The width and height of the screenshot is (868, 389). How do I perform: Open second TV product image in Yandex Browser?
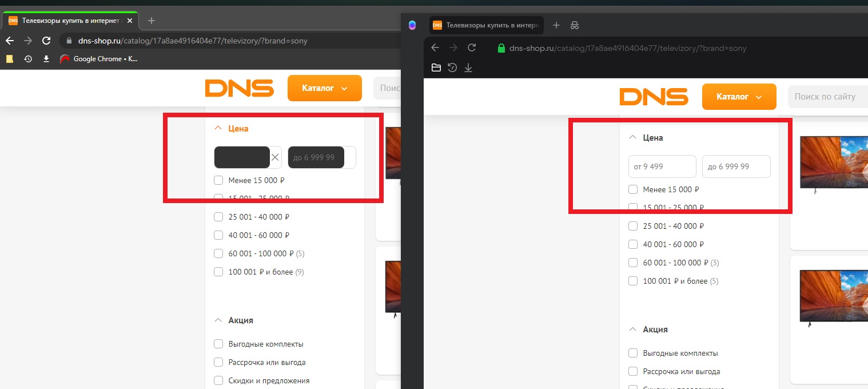point(834,299)
